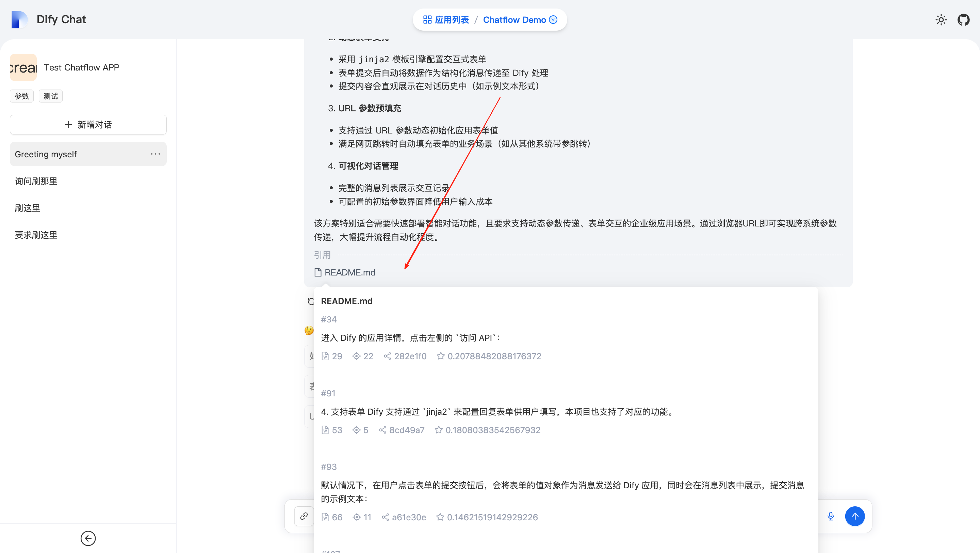Image resolution: width=980 pixels, height=553 pixels.
Task: Select the 要求刷这里 conversation
Action: tap(36, 235)
